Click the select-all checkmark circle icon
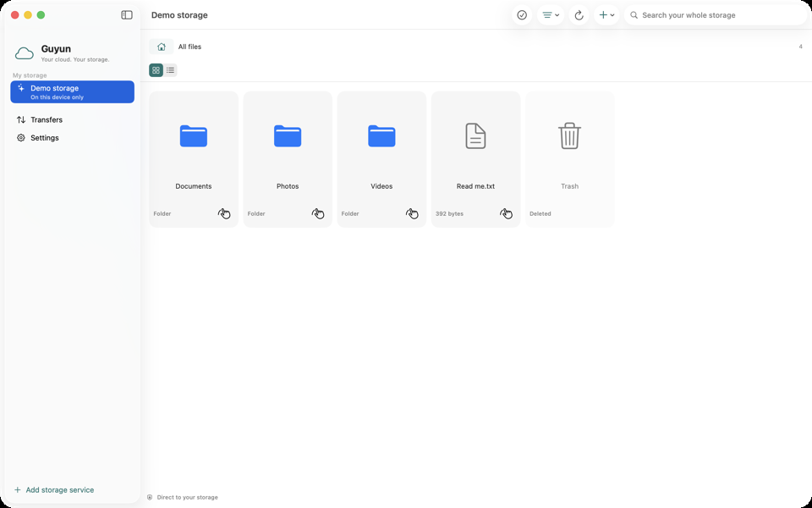The image size is (812, 508). 522,15
